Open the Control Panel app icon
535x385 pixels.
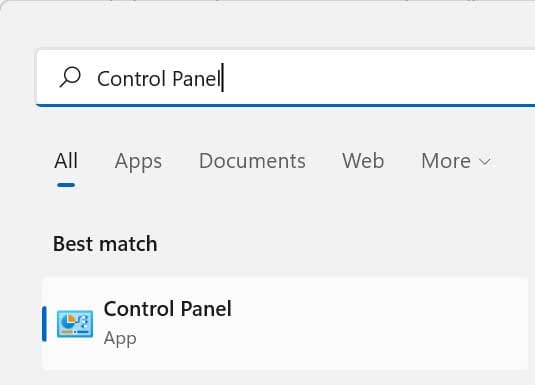coord(75,324)
